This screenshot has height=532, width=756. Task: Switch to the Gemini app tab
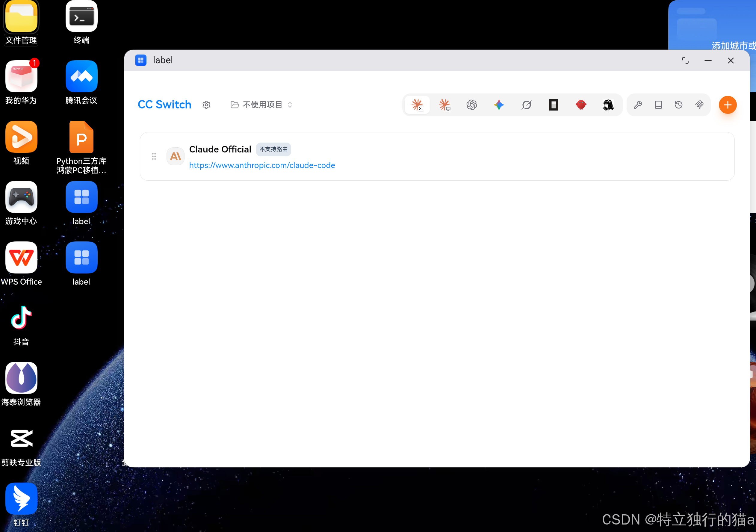point(499,105)
